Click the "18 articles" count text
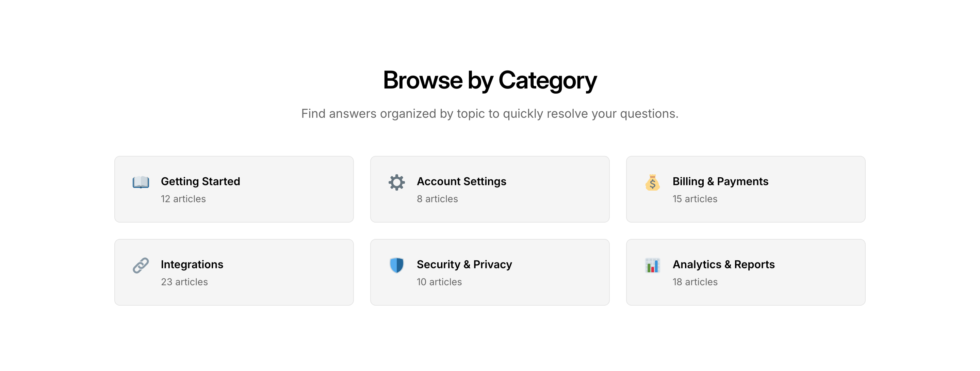This screenshot has width=980, height=371. (x=695, y=282)
